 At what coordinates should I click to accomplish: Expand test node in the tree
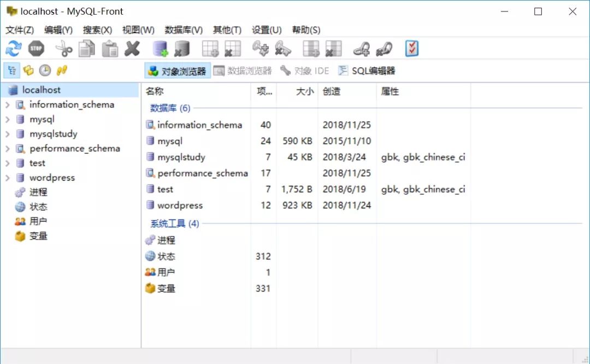pos(8,163)
